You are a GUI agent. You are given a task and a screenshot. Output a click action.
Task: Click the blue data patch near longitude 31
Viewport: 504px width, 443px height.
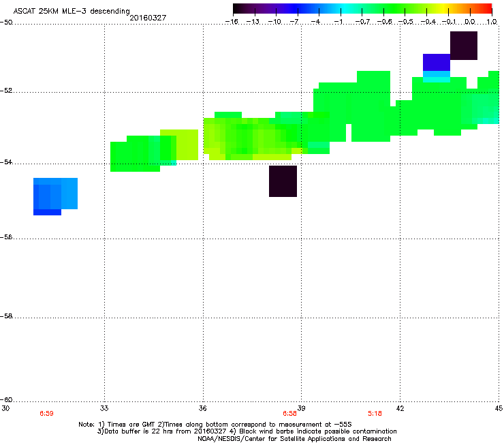pos(55,196)
